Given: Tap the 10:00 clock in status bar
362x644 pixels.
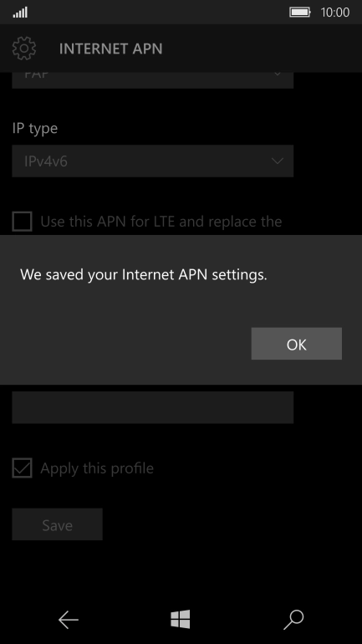Looking at the screenshot, I should [335, 13].
